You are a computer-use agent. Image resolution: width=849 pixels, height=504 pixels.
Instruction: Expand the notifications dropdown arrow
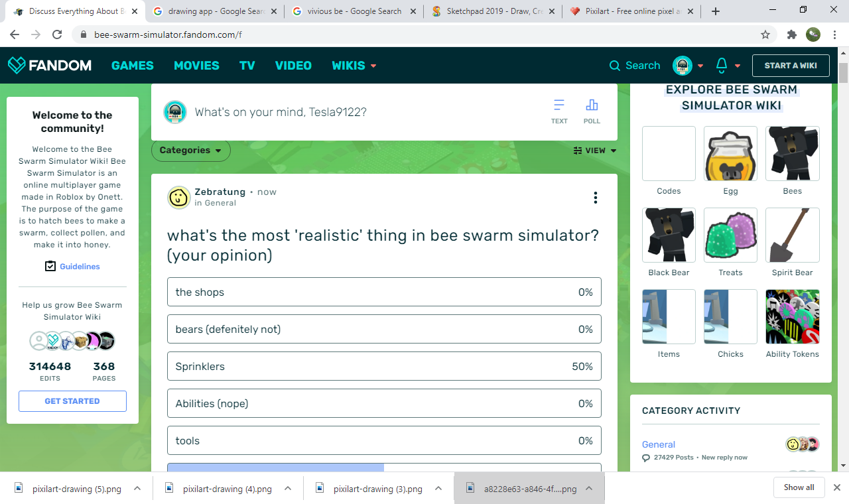(737, 66)
